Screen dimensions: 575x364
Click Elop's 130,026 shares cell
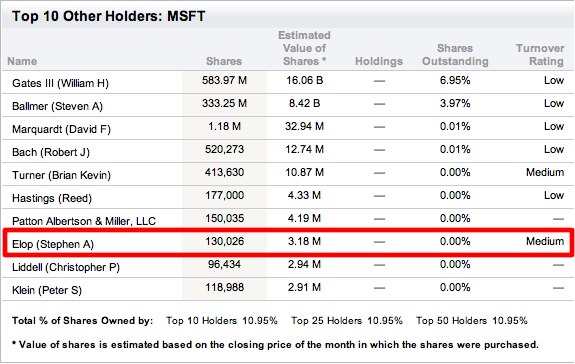pos(224,241)
